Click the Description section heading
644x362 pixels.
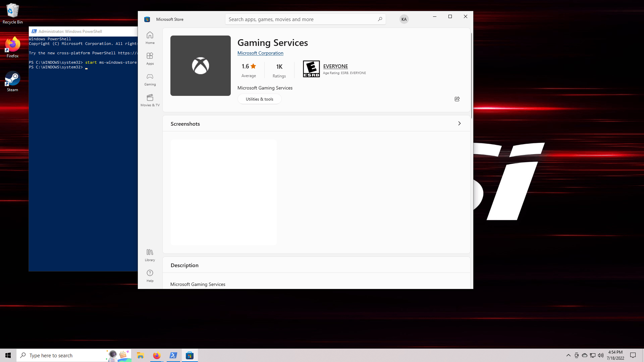point(184,265)
